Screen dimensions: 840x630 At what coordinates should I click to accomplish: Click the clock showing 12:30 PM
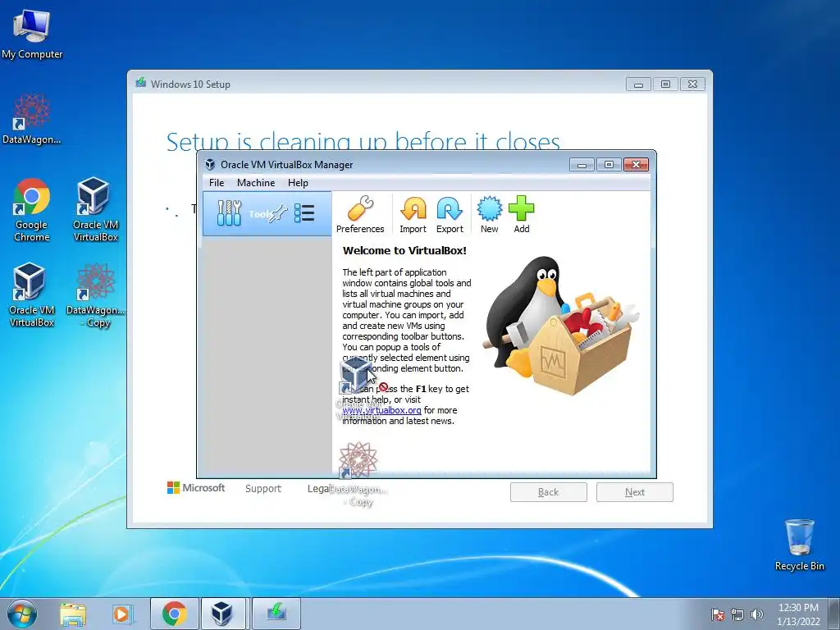tap(798, 614)
